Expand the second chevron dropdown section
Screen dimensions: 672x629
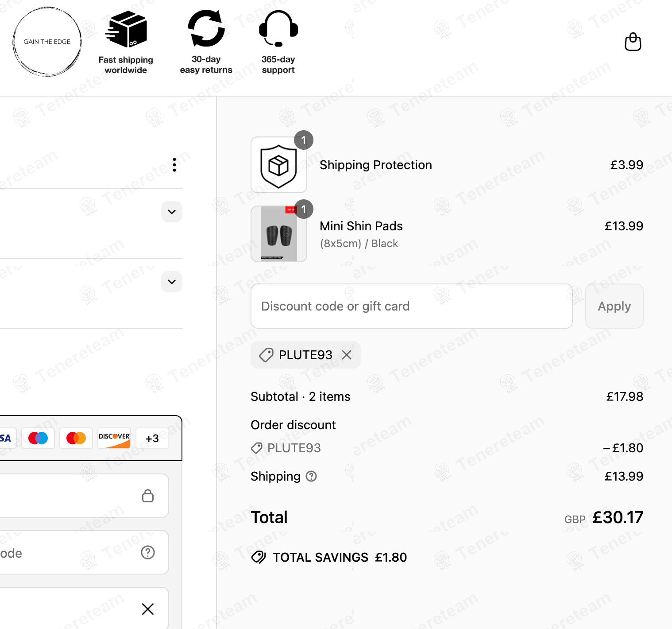[172, 282]
